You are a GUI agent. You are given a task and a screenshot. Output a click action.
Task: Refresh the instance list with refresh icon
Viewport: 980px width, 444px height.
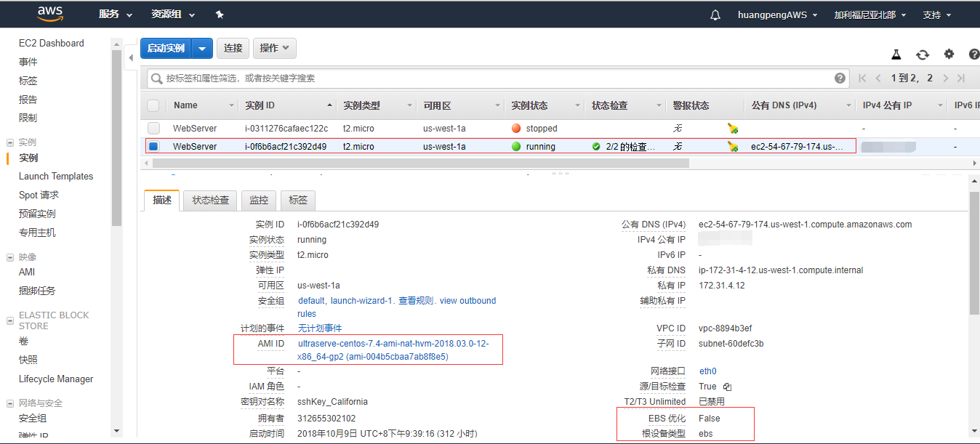tap(923, 55)
